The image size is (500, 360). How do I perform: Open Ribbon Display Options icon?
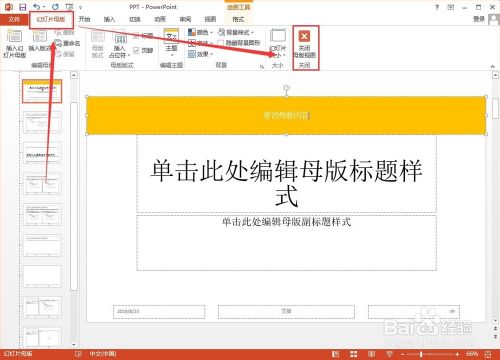451,7
